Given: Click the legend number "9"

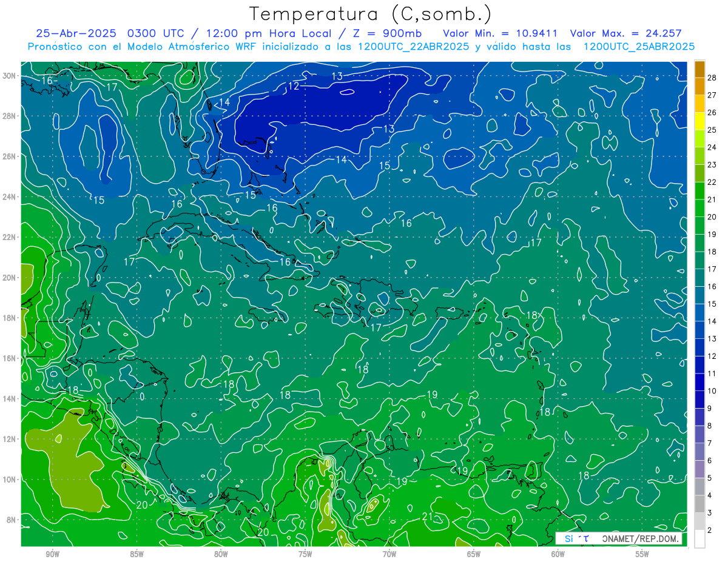Looking at the screenshot, I should point(710,409).
